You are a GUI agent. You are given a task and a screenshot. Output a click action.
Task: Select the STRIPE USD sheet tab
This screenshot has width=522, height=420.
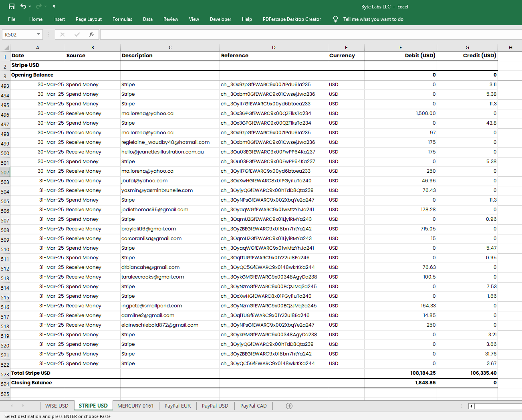[93, 406]
